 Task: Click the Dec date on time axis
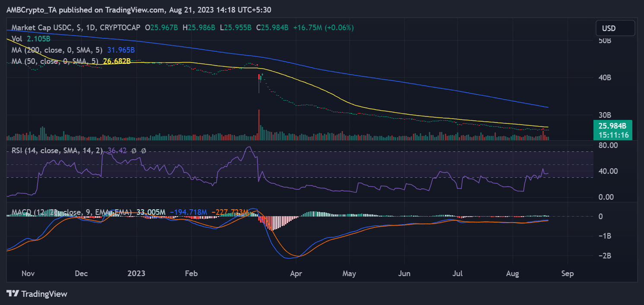tap(81, 274)
